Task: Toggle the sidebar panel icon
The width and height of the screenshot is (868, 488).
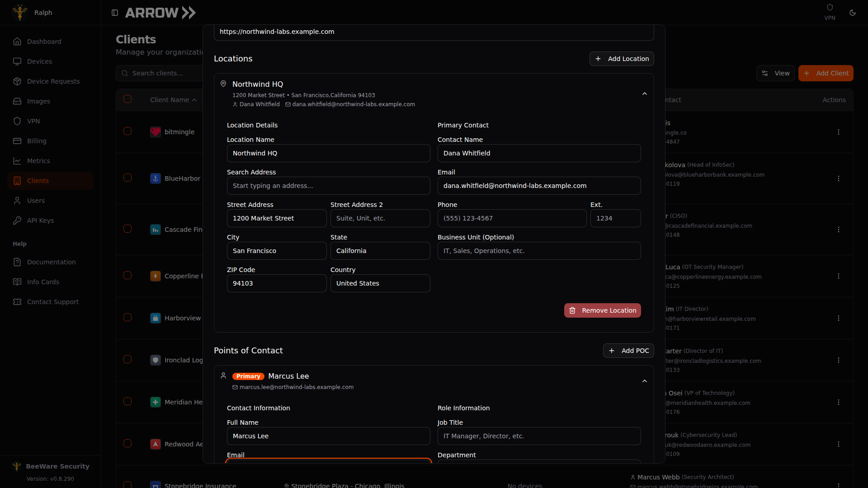Action: [115, 13]
